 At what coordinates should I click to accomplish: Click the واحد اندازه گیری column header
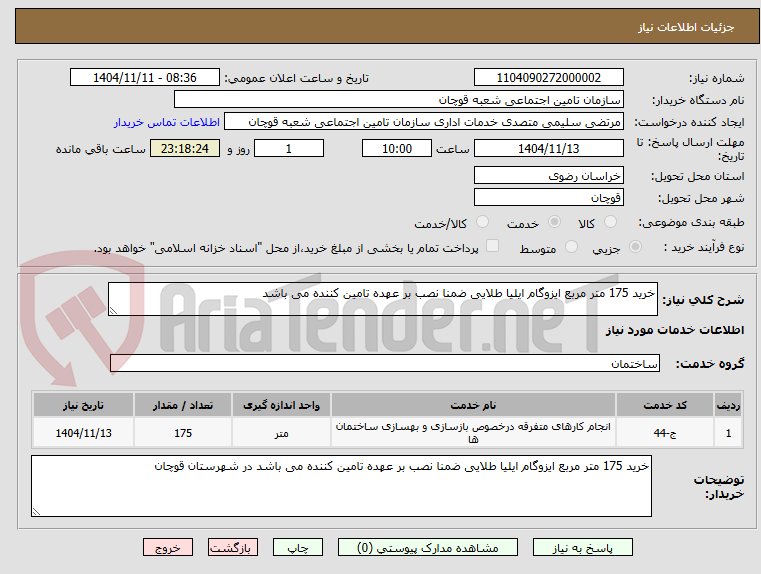[x=281, y=405]
